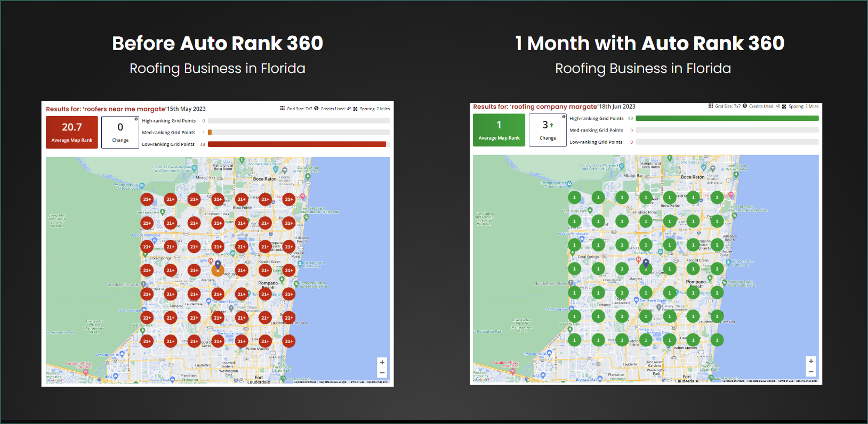Viewport: 868px width, 424px height.
Task: Click the 'Low-ranking Grid Points' label on the left
Action: (x=168, y=144)
